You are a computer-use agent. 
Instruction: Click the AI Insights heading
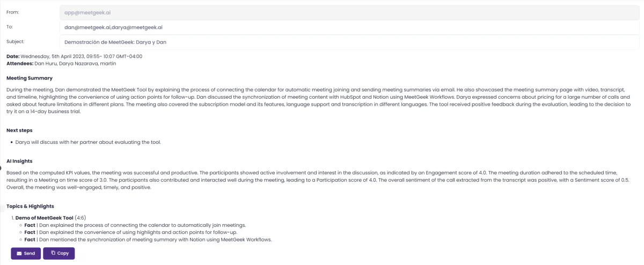[x=19, y=160]
